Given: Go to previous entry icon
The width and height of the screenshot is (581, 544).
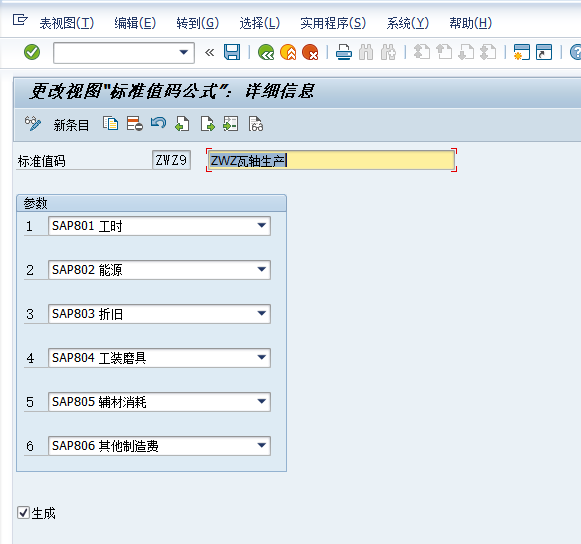Looking at the screenshot, I should [182, 124].
